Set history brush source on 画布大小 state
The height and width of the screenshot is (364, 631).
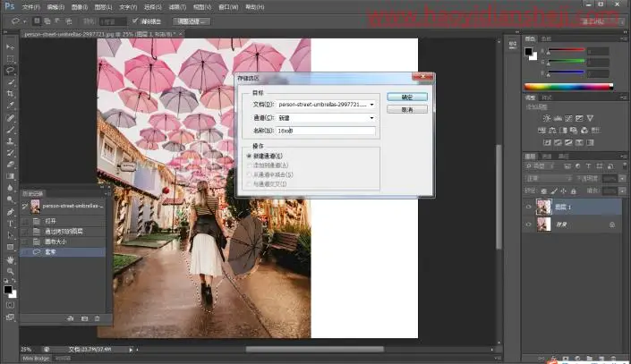point(25,241)
